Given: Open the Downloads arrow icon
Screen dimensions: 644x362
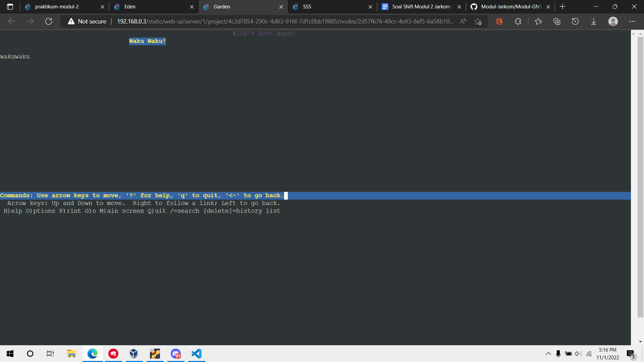Looking at the screenshot, I should click(x=593, y=21).
